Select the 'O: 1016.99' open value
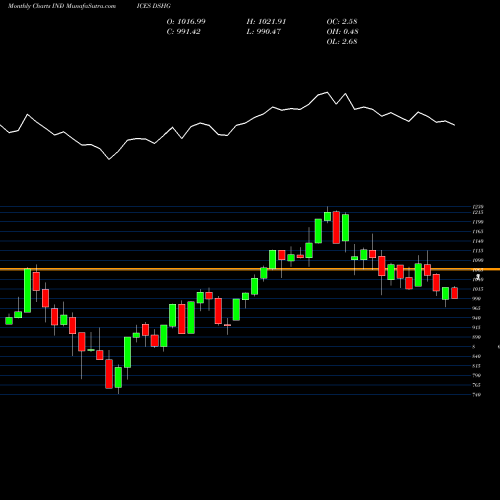 (x=186, y=22)
